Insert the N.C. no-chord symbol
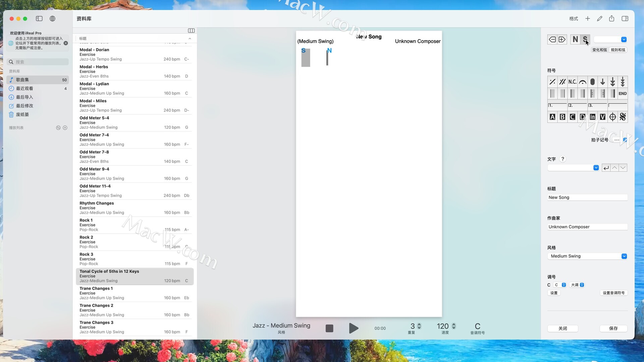The image size is (644, 362). coord(572,82)
